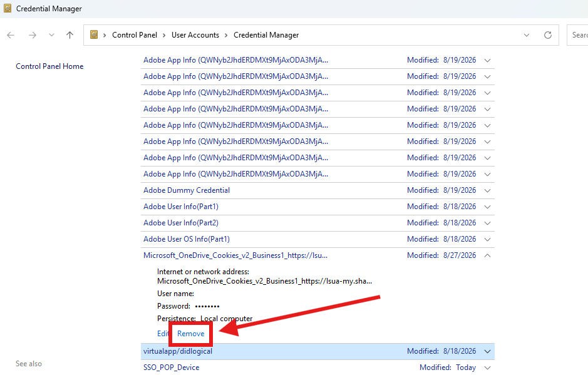Click the See also heading
This screenshot has height=375, width=588.
[29, 364]
